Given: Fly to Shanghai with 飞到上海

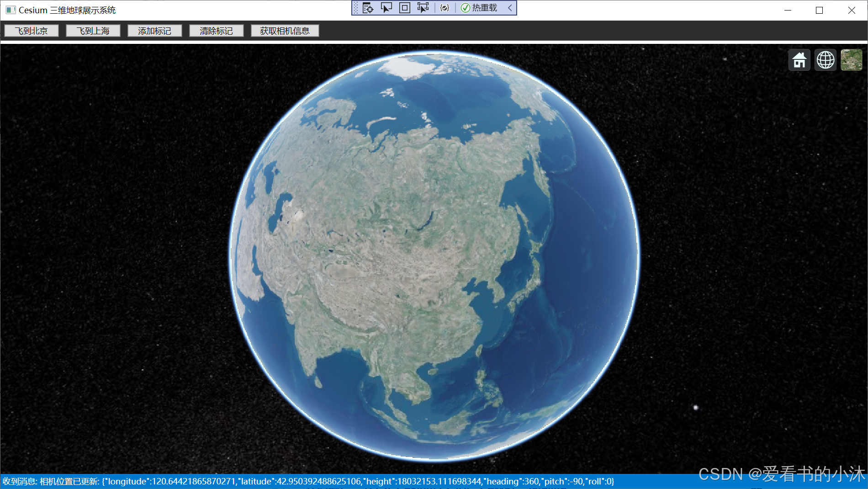Looking at the screenshot, I should 93,31.
